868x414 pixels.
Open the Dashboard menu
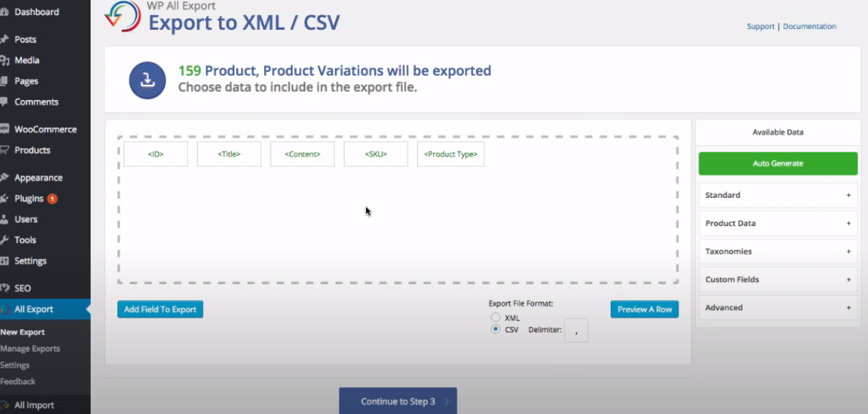(x=36, y=12)
